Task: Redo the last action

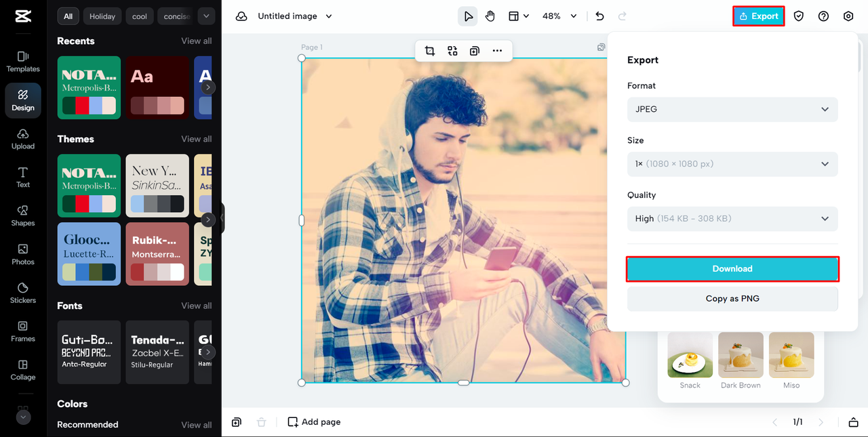Action: pyautogui.click(x=622, y=16)
